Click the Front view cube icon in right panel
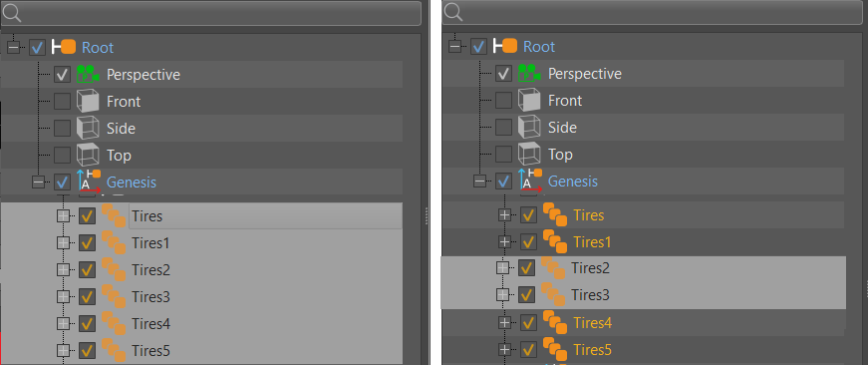 point(528,101)
